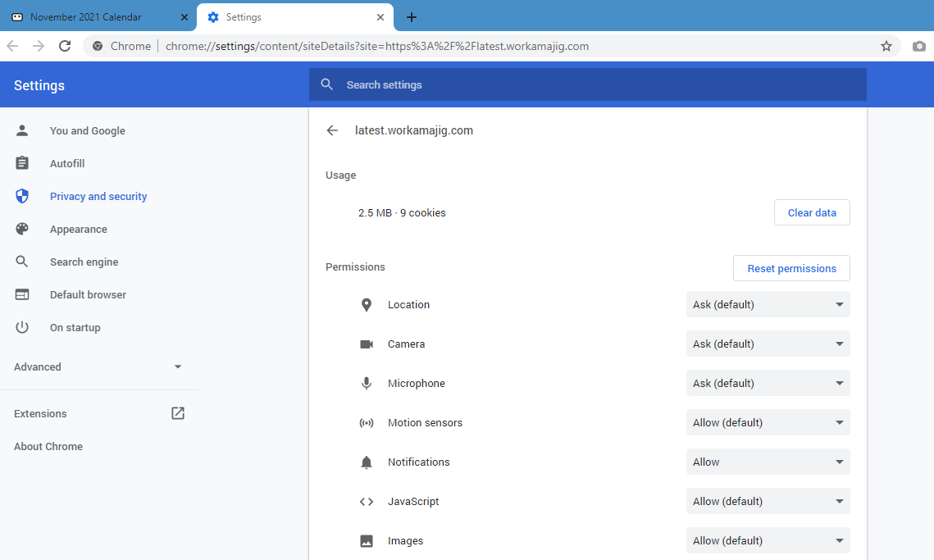Click the latest.workamajig.com site title

click(x=414, y=130)
